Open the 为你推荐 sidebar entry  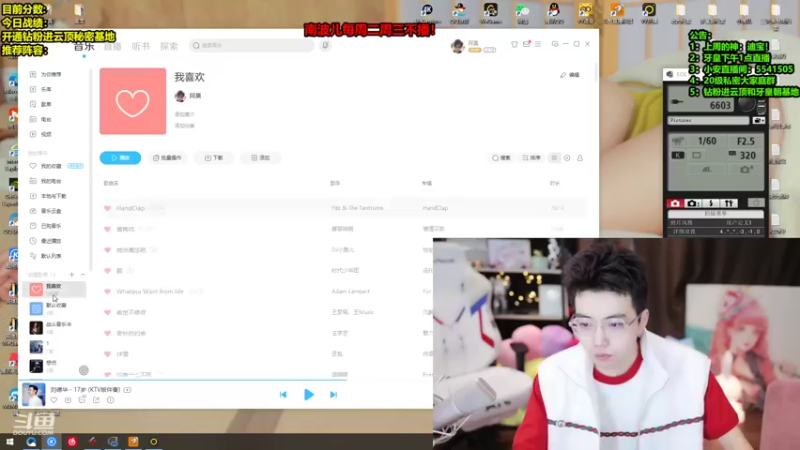click(x=46, y=74)
